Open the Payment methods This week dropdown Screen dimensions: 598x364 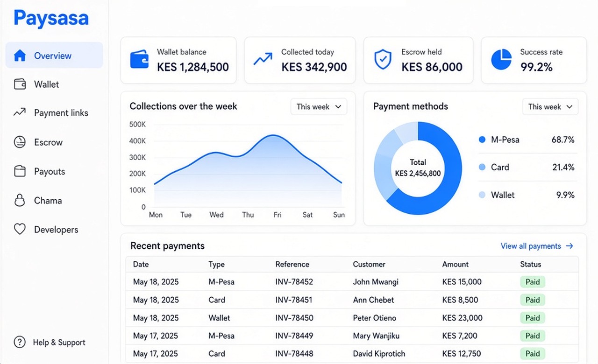point(550,106)
